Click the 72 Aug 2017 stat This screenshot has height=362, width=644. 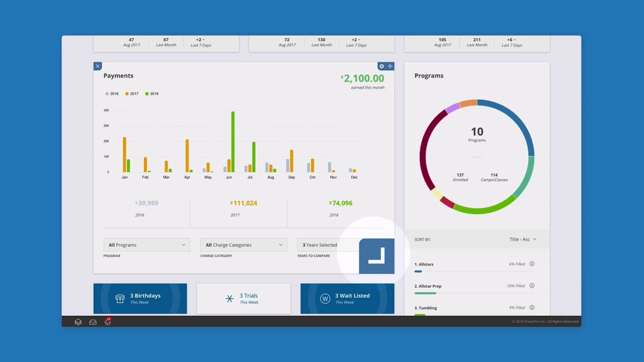point(287,42)
